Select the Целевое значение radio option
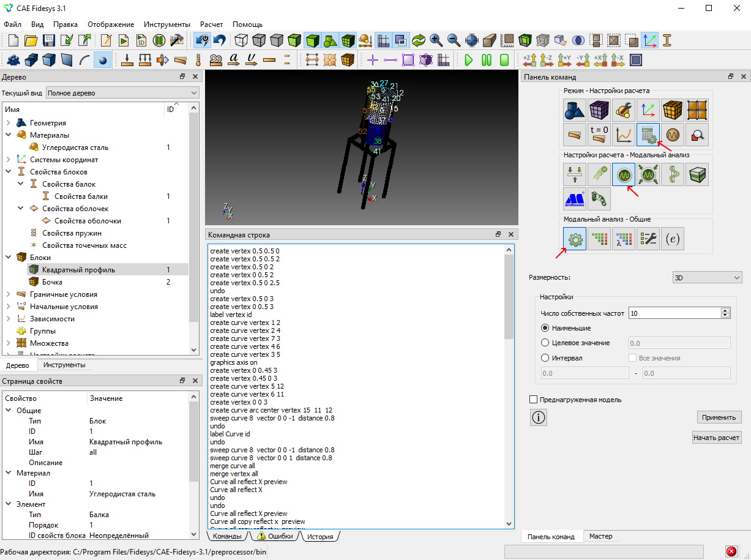The image size is (751, 560). coord(545,343)
